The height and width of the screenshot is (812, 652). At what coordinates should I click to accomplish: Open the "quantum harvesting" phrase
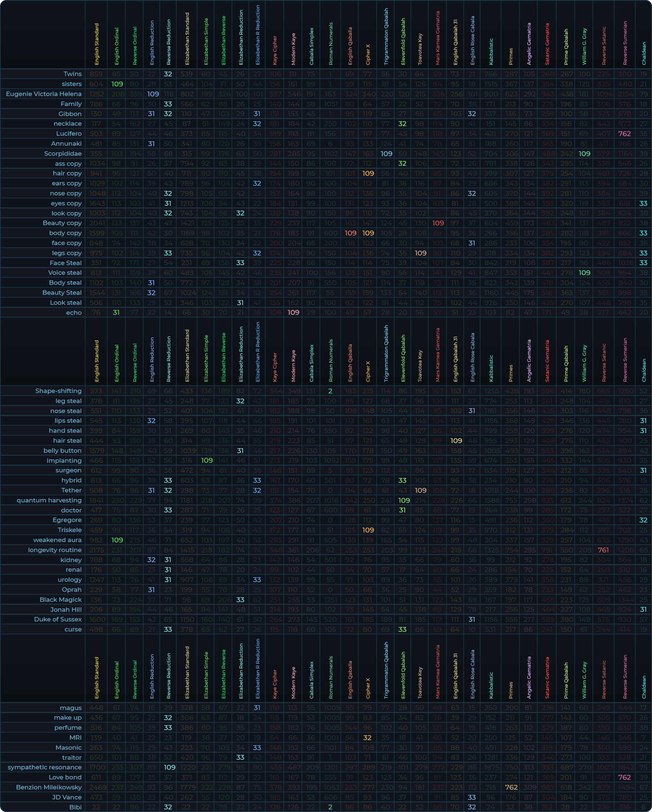(x=49, y=500)
